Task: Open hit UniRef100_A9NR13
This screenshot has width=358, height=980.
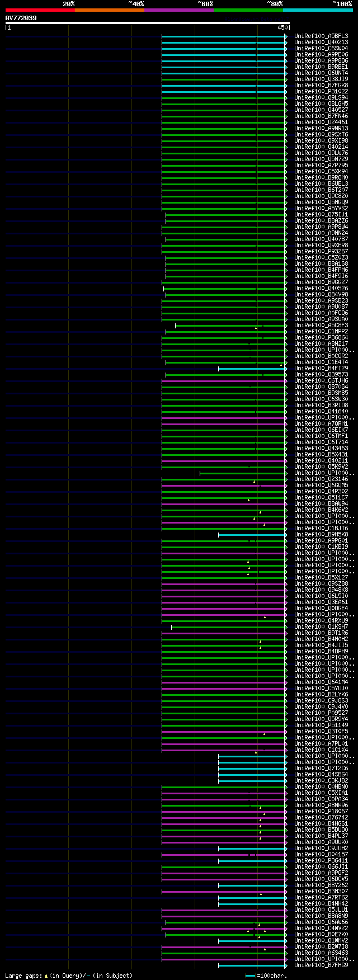Action: coord(321,129)
